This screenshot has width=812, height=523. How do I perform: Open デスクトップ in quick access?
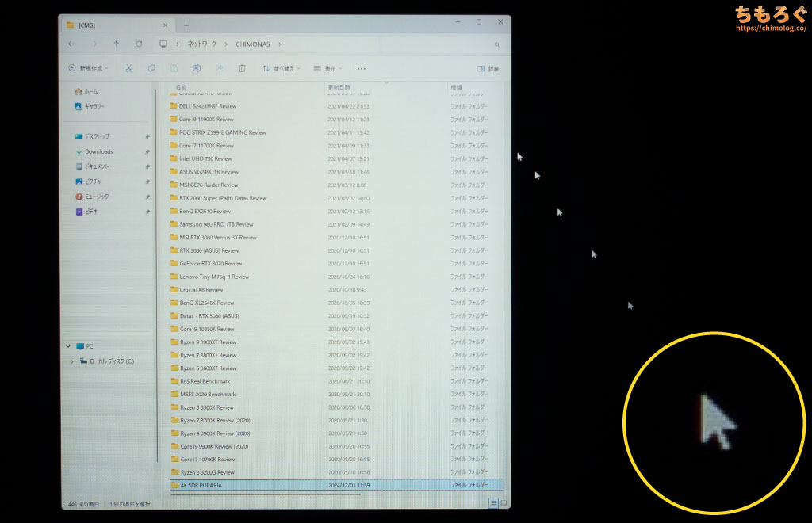[x=92, y=136]
